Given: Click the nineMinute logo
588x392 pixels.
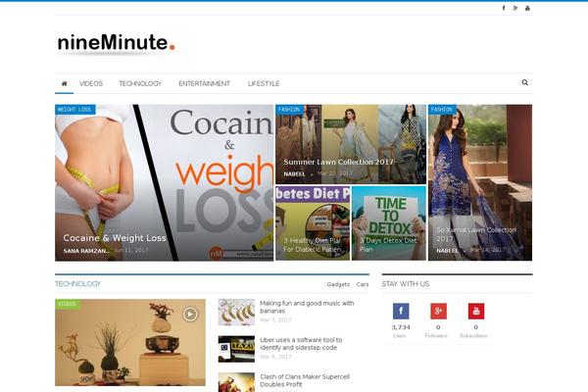Looking at the screenshot, I should click(116, 42).
